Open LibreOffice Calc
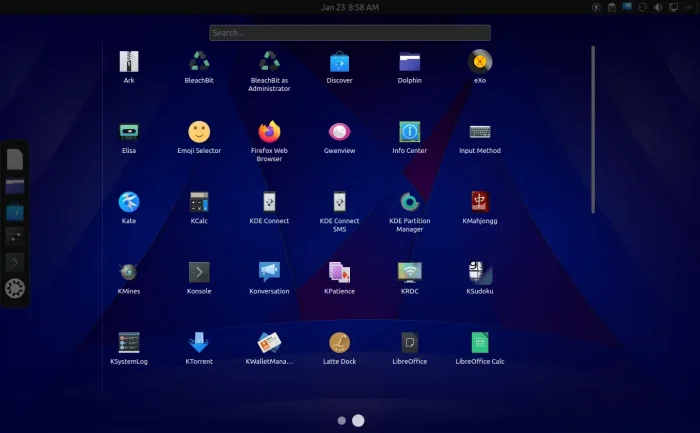 [479, 342]
